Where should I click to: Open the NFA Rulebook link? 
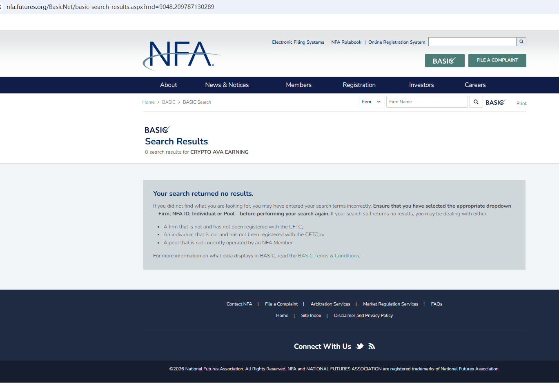(x=346, y=42)
